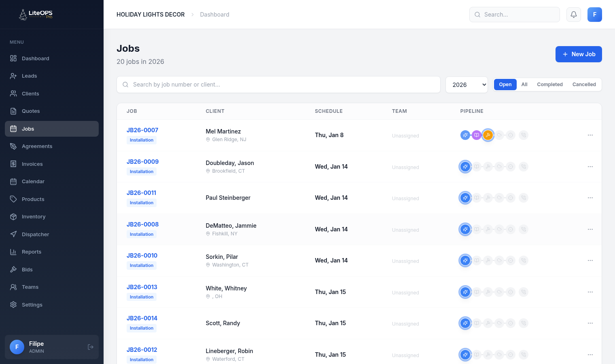The width and height of the screenshot is (615, 364).
Task: Click the sparkle stage icon for JB26-0011
Action: pos(465,198)
